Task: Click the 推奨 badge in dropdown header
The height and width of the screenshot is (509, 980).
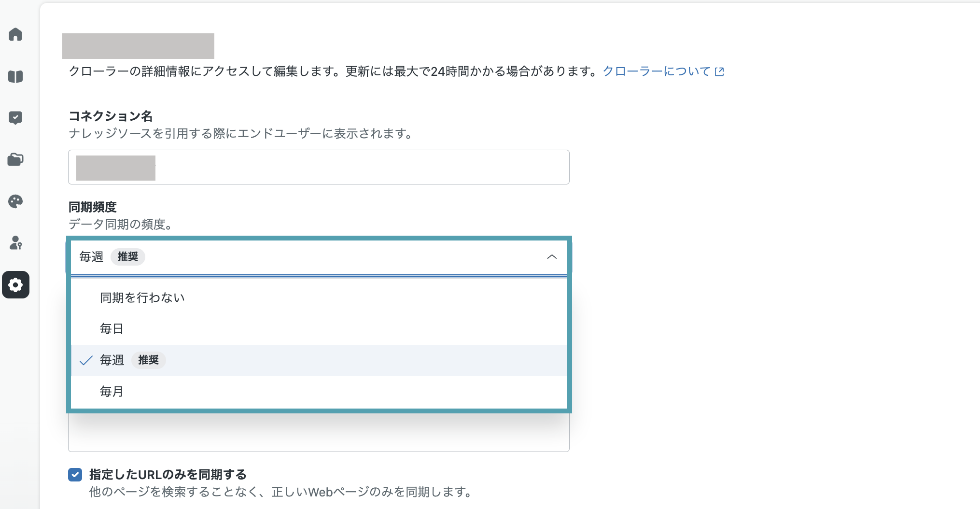Action: [128, 257]
